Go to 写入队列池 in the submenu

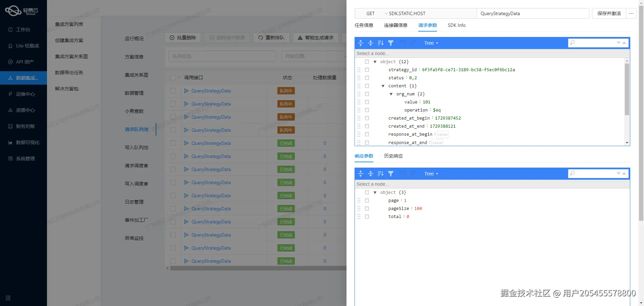[x=137, y=147]
